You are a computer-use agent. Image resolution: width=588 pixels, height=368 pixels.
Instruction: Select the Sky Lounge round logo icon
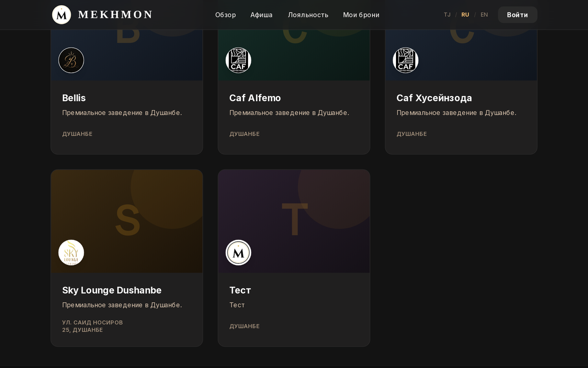tap(71, 253)
